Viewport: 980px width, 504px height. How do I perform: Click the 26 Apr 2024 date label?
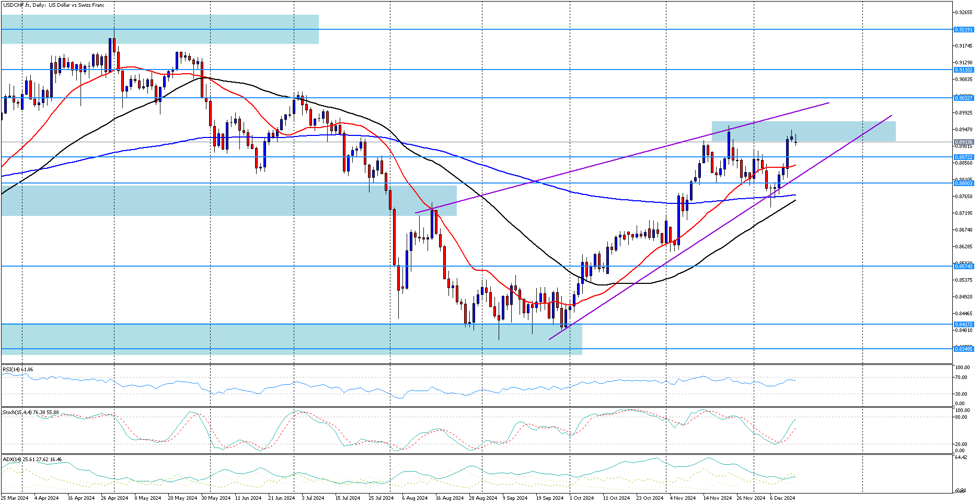(114, 498)
